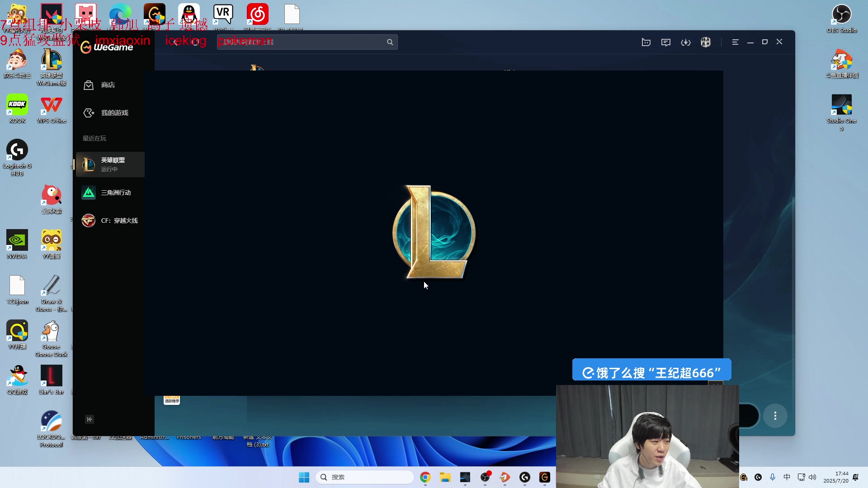Open the WeGame hamburger main menu

coord(735,42)
